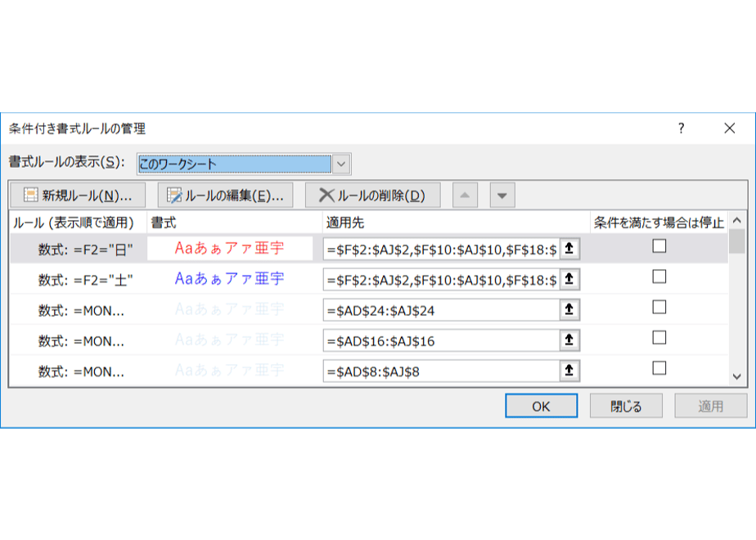Click the 書式 column header
Image resolution: width=756 pixels, height=540 pixels.
click(x=234, y=223)
